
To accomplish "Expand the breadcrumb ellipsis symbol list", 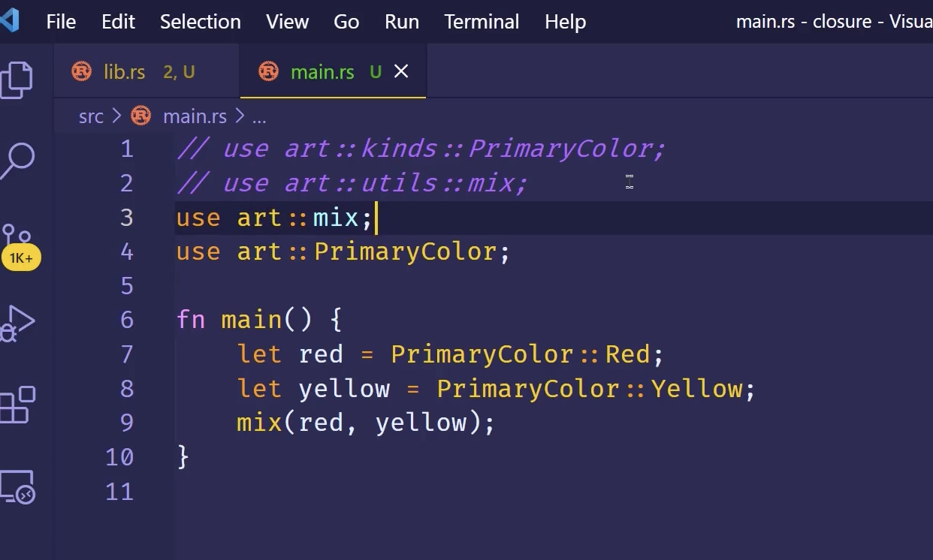I will click(x=259, y=116).
